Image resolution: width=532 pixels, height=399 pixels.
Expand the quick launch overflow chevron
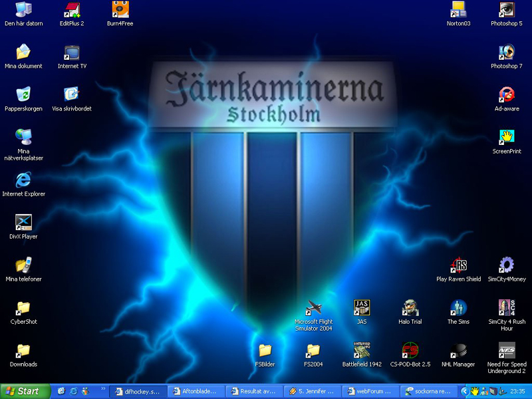pyautogui.click(x=103, y=389)
